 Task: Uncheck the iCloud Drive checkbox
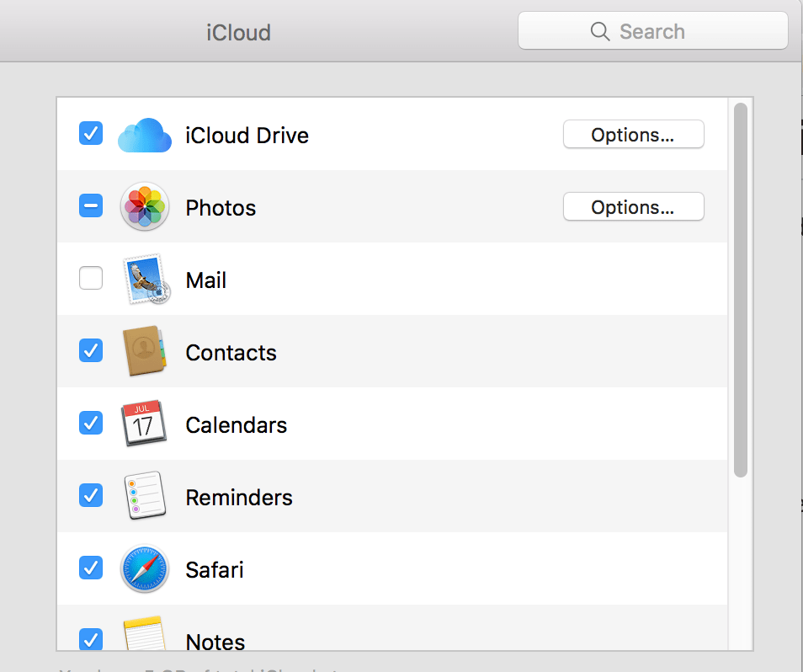[91, 133]
